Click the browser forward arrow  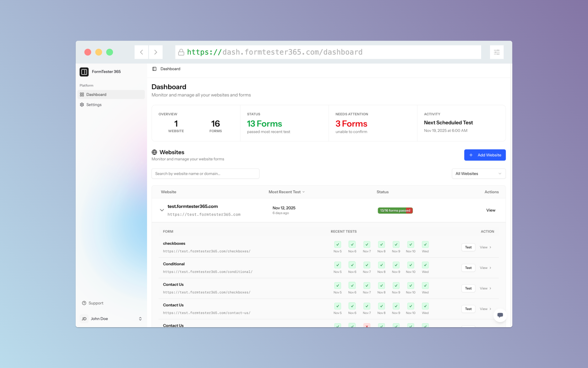[156, 52]
